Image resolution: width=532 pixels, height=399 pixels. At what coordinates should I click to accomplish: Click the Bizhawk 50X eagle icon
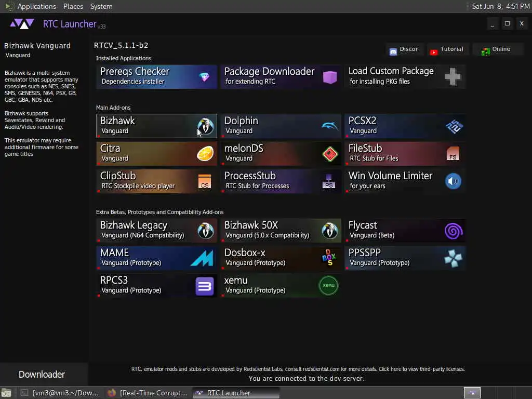pos(329,231)
